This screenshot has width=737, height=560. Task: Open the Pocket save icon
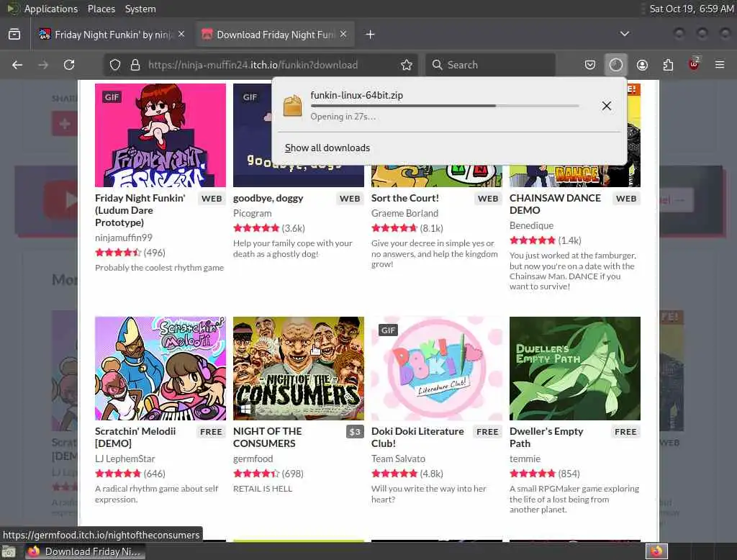(x=590, y=65)
